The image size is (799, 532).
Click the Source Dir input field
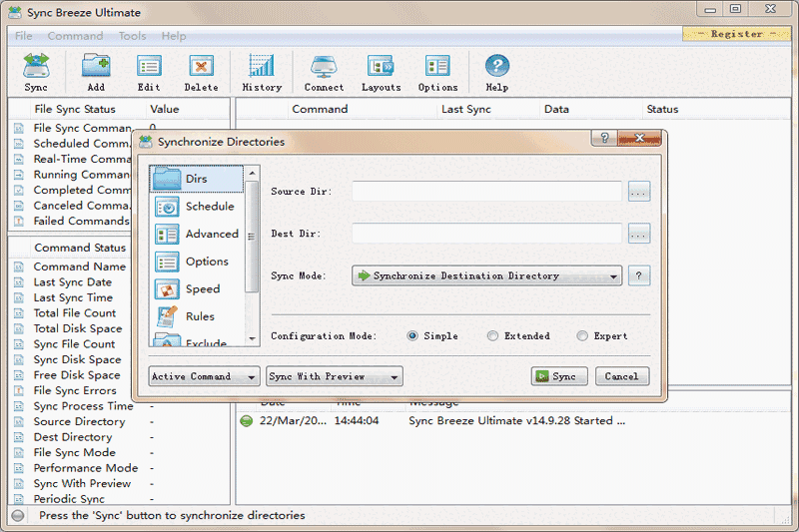click(486, 192)
